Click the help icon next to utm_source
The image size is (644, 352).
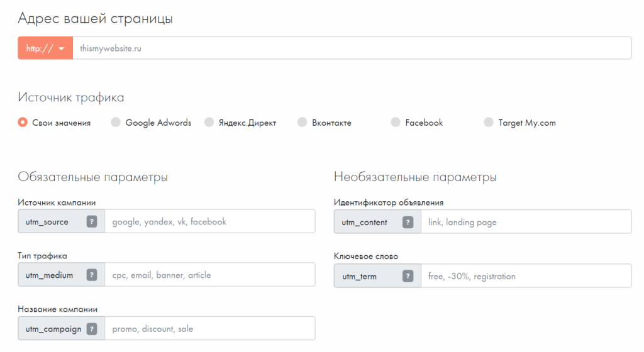[92, 222]
